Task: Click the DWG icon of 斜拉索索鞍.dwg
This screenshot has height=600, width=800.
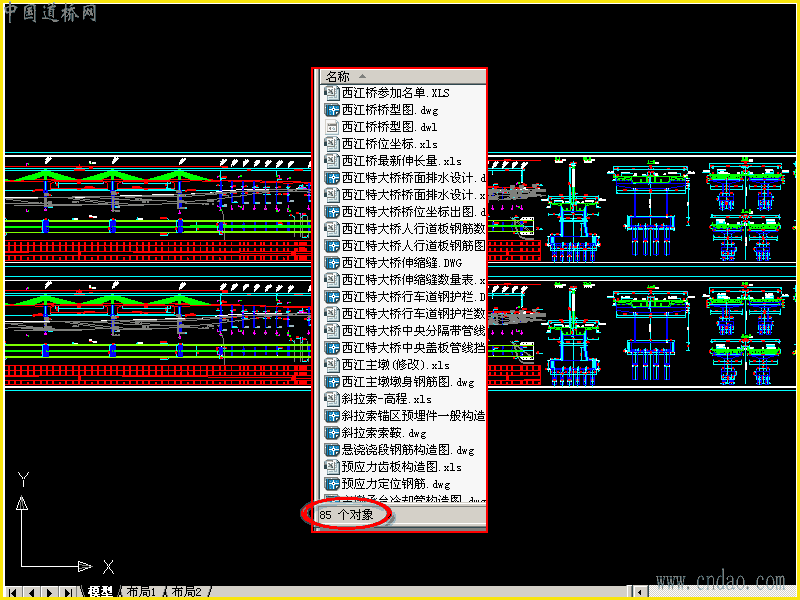Action: [x=332, y=433]
